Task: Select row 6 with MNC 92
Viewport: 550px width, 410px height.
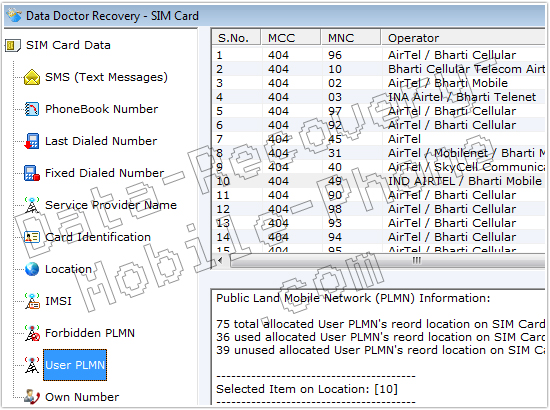Action: click(x=378, y=125)
